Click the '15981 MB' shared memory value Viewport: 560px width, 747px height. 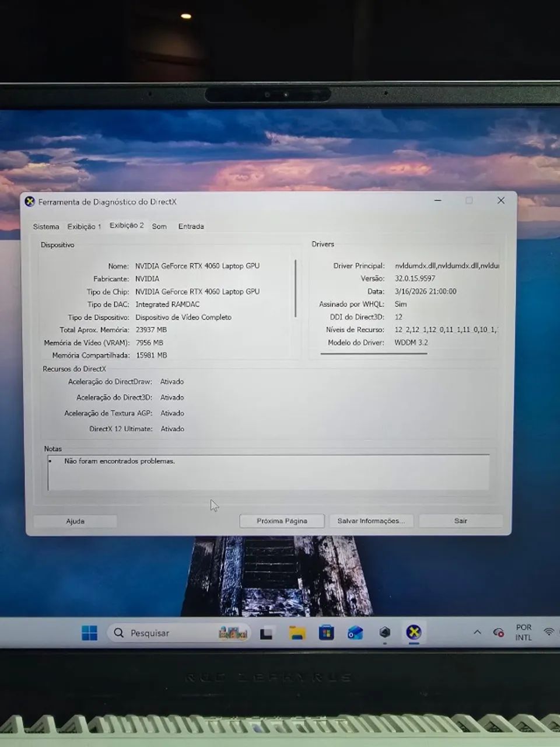[x=151, y=355]
